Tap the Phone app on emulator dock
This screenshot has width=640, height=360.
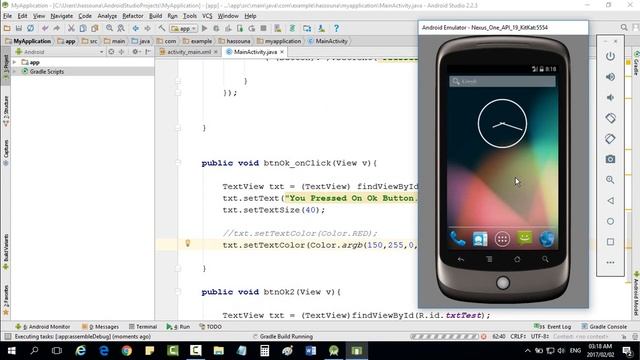click(457, 239)
